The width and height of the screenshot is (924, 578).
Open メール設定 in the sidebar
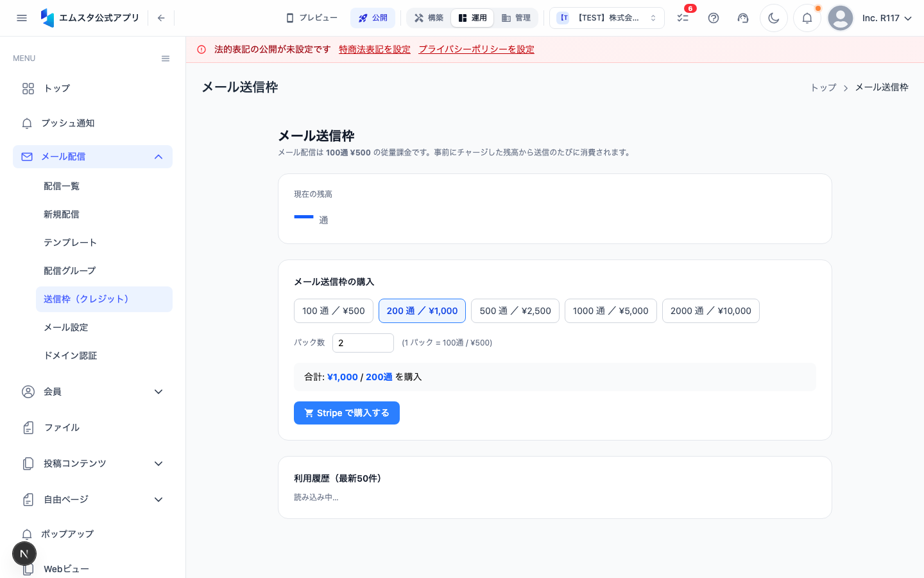(x=104, y=328)
